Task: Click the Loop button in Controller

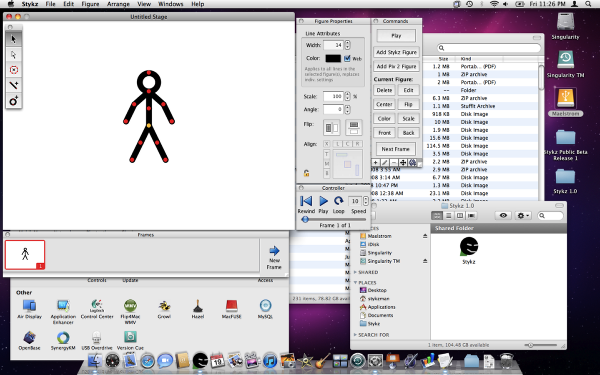Action: 338,201
